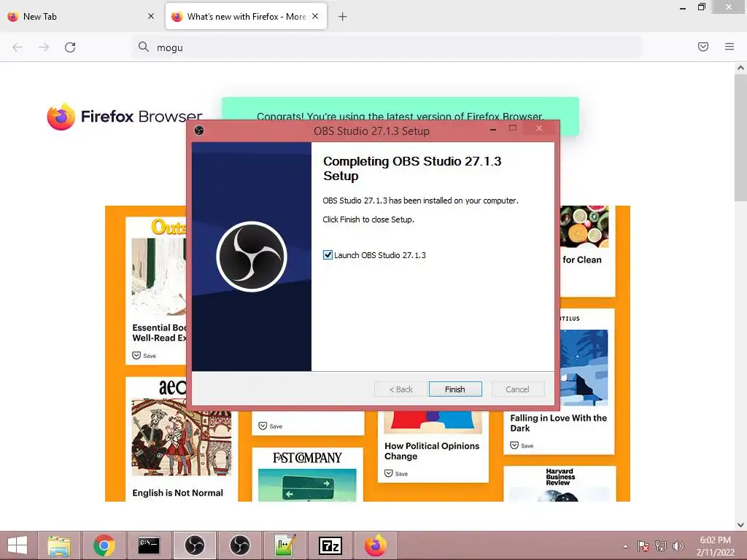This screenshot has width=747, height=560.
Task: Click the OBS logo on the setup sidebar
Action: coord(252,257)
